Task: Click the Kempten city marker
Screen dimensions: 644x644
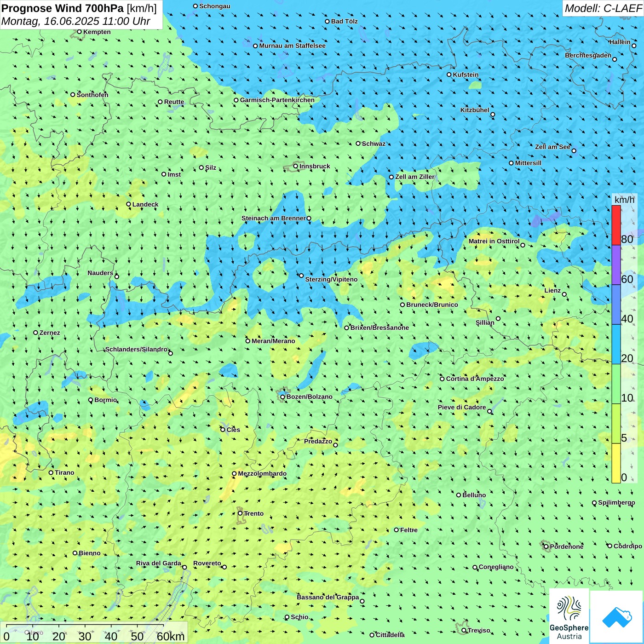Action: 79,32
